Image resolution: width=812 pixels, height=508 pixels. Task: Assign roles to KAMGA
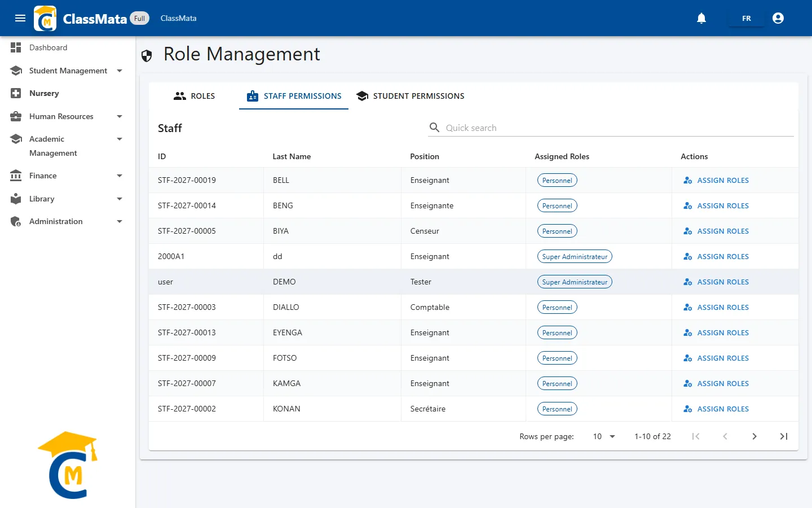pos(716,383)
